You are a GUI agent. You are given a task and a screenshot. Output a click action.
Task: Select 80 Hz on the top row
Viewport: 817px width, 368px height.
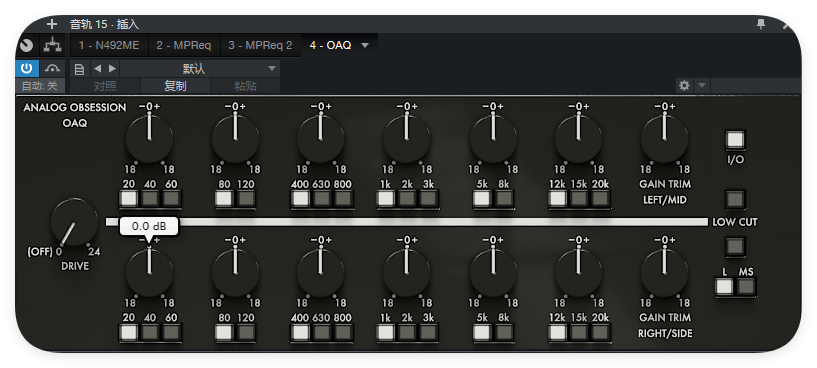224,199
